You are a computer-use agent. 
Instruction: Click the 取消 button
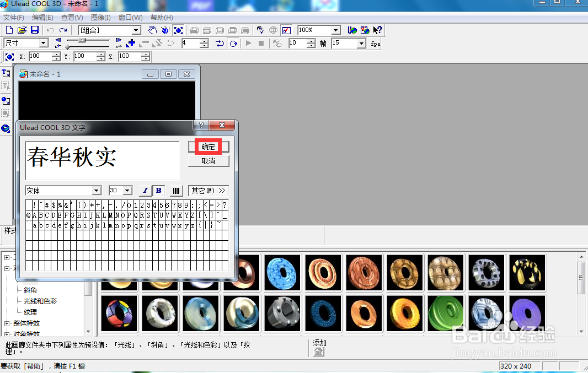tap(209, 161)
